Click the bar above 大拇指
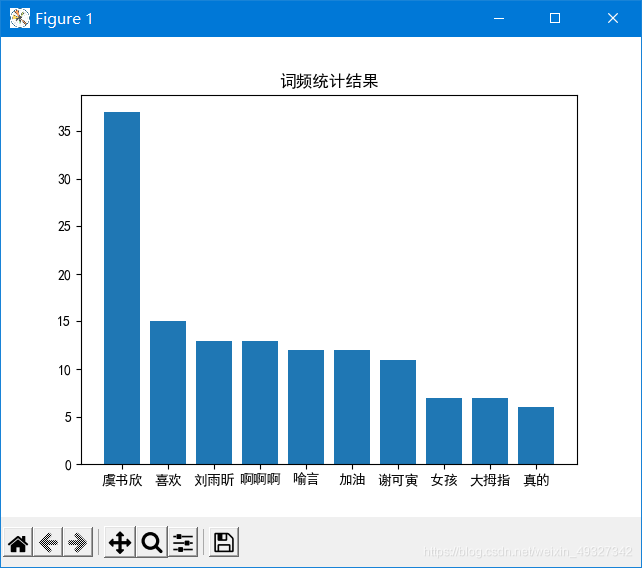The width and height of the screenshot is (642, 568). (490, 431)
